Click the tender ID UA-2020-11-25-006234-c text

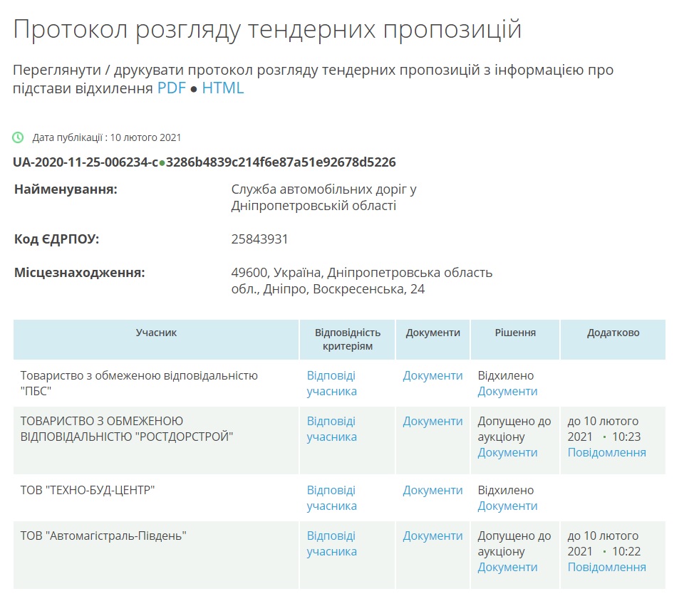[x=86, y=162]
